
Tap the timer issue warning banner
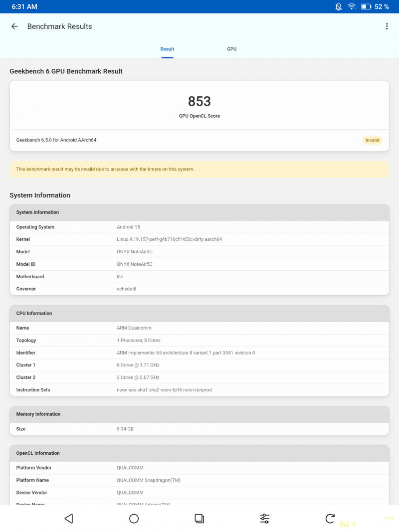click(x=199, y=169)
